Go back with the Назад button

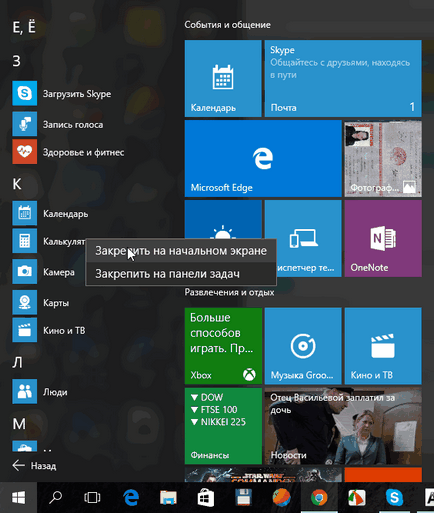tap(34, 465)
